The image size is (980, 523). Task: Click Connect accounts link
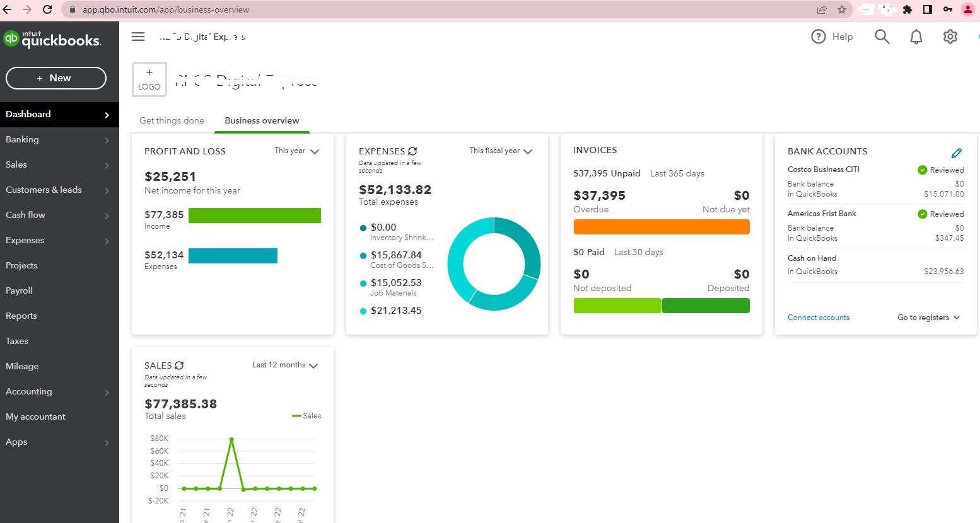click(x=818, y=318)
